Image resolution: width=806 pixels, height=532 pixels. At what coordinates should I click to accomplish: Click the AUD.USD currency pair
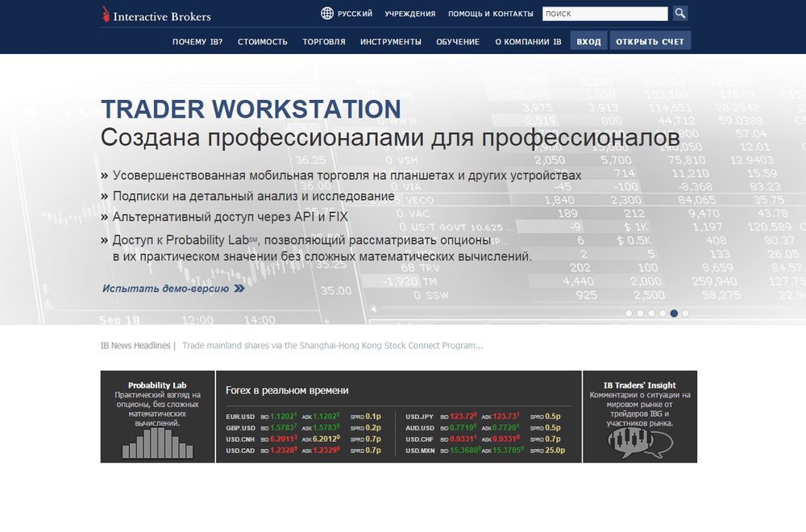point(420,428)
